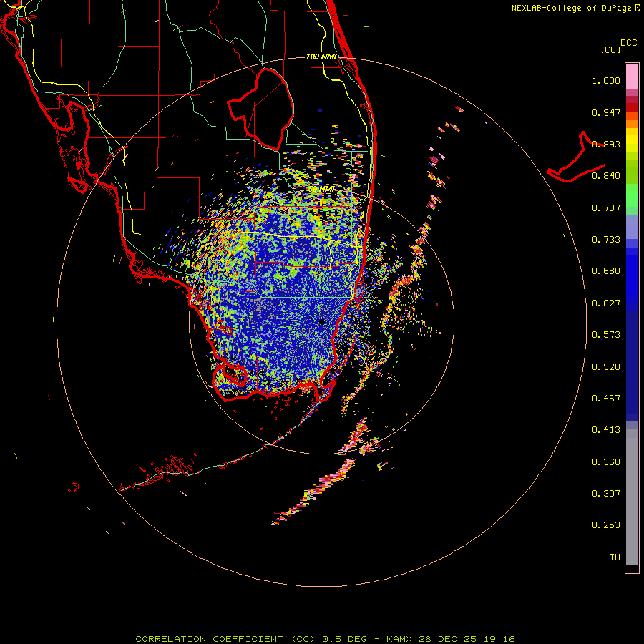Click the [CC] units label
This screenshot has width=644, height=644.
point(610,49)
